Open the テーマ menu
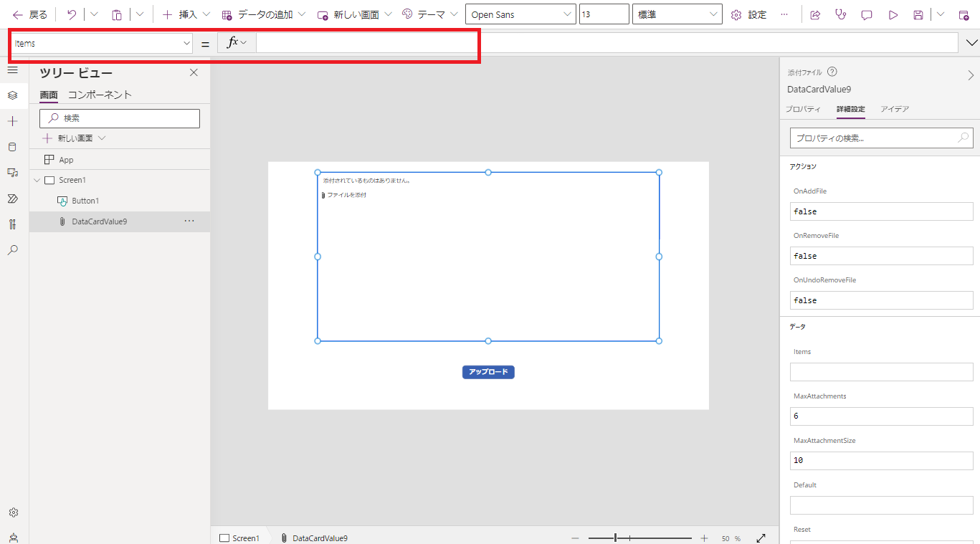Screen dimensions: 980x544 (x=429, y=14)
